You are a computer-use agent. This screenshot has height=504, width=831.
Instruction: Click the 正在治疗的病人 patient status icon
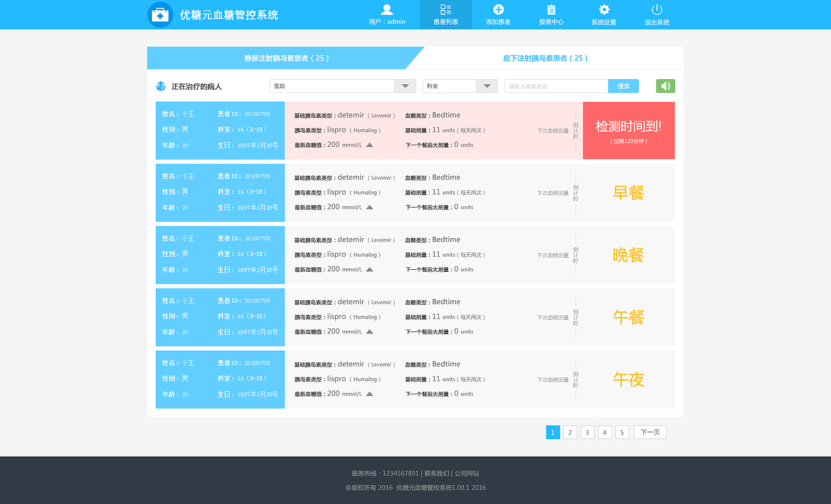click(x=161, y=85)
